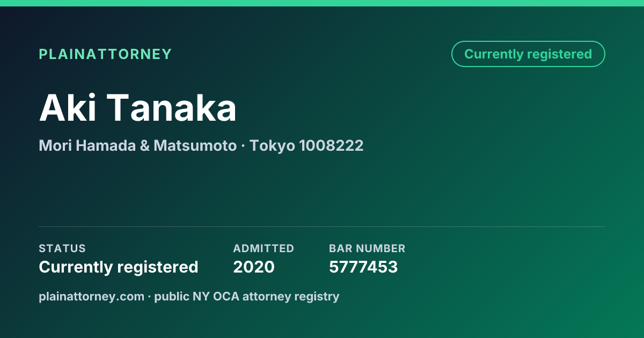Viewport: 644px width, 338px height.
Task: Click the word Aki in heading
Action: [68, 108]
